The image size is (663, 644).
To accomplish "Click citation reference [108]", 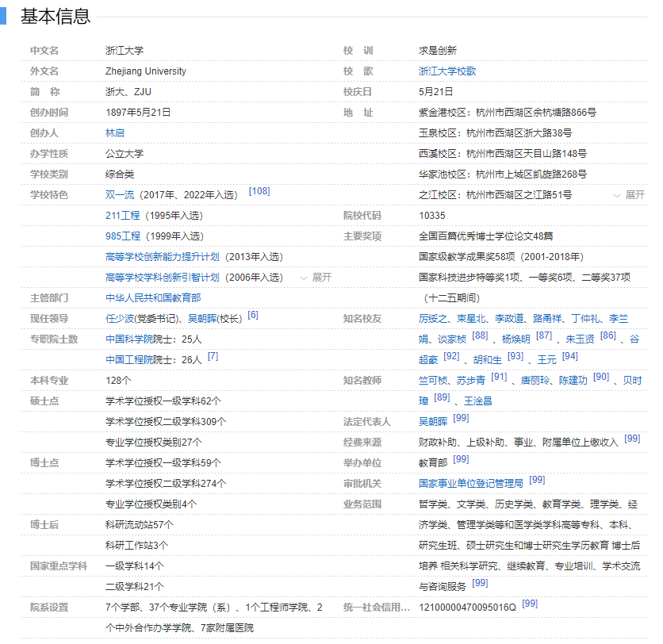I will pos(259,191).
